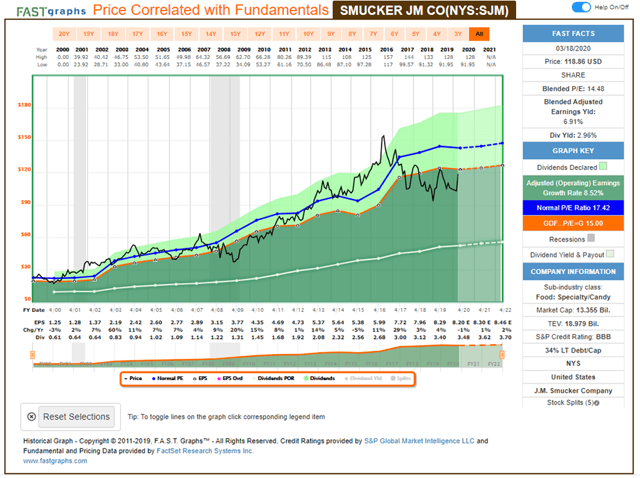
Task: Click the 'J.M. Smucker Company' row
Action: point(575,392)
